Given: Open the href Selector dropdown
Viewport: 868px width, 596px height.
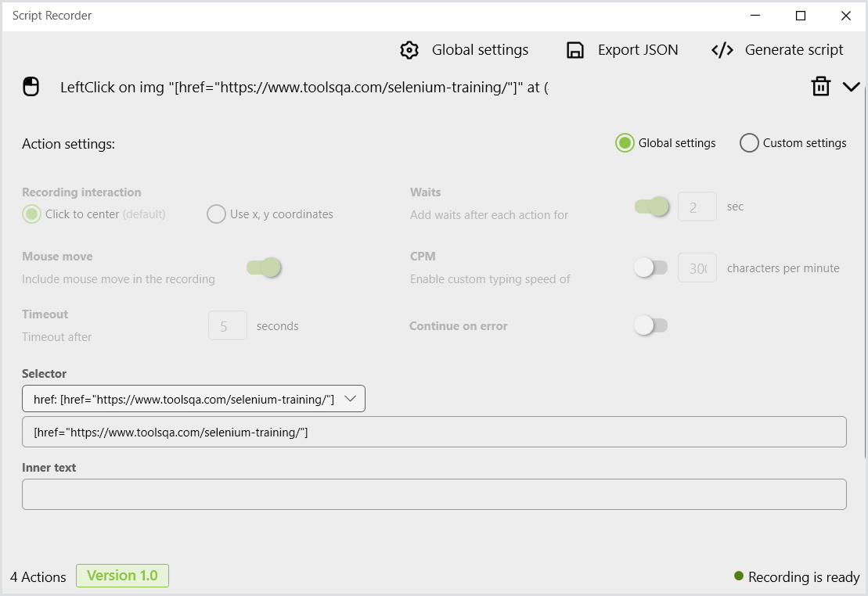Looking at the screenshot, I should (193, 399).
